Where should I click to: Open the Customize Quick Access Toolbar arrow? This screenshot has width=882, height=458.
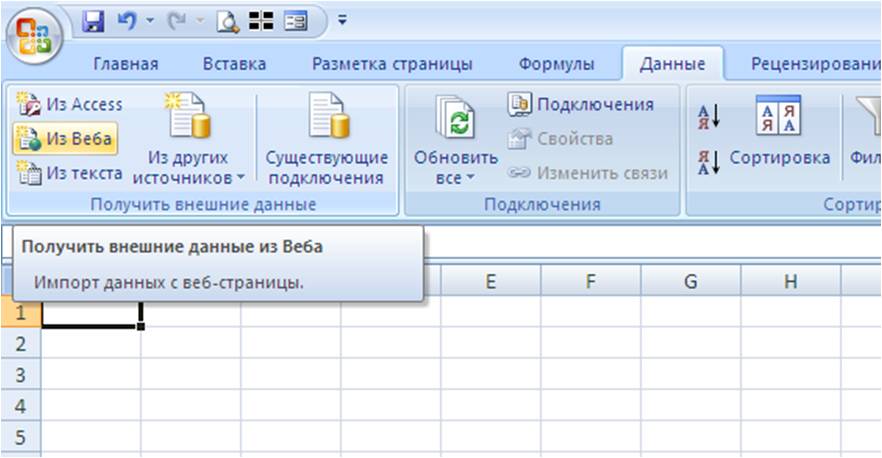[x=342, y=21]
